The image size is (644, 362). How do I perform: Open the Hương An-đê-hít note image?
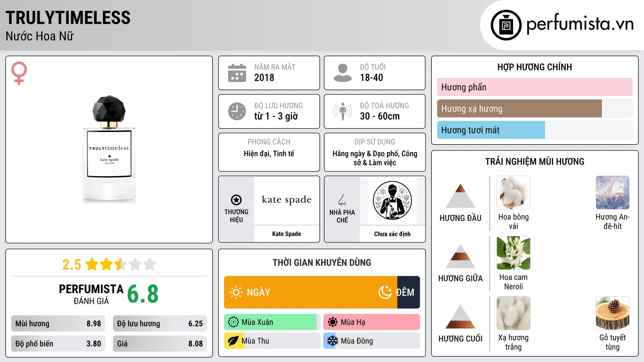click(613, 193)
